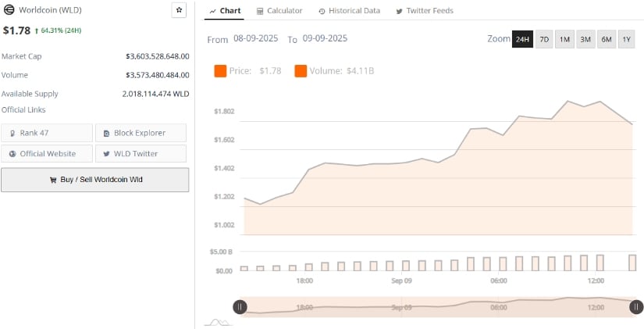Select the 1Y zoom range
Viewport: 644px width, 329px height.
click(626, 39)
